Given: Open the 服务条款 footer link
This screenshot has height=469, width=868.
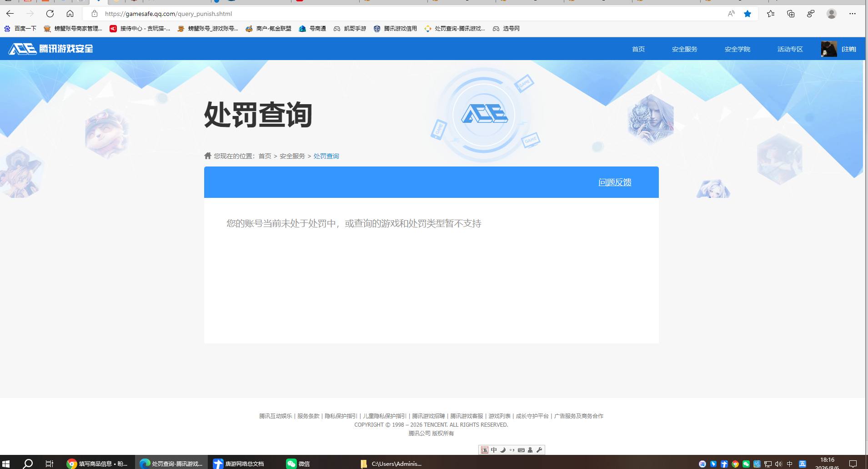Looking at the screenshot, I should (308, 416).
